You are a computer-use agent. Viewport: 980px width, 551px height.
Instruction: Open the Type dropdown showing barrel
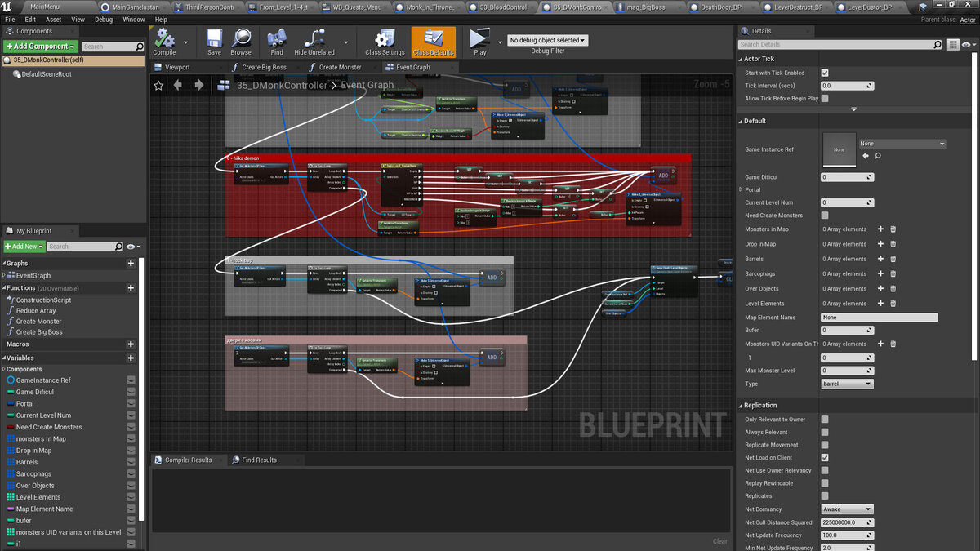coord(847,384)
